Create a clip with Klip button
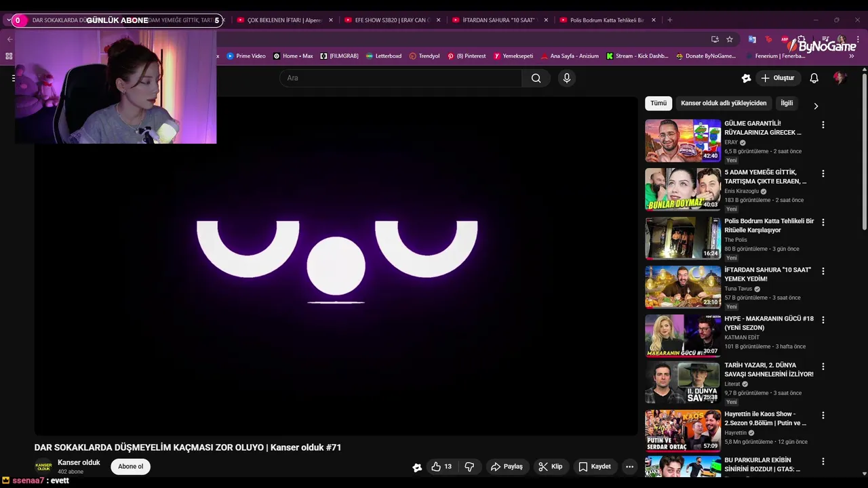The width and height of the screenshot is (868, 488). (x=550, y=466)
